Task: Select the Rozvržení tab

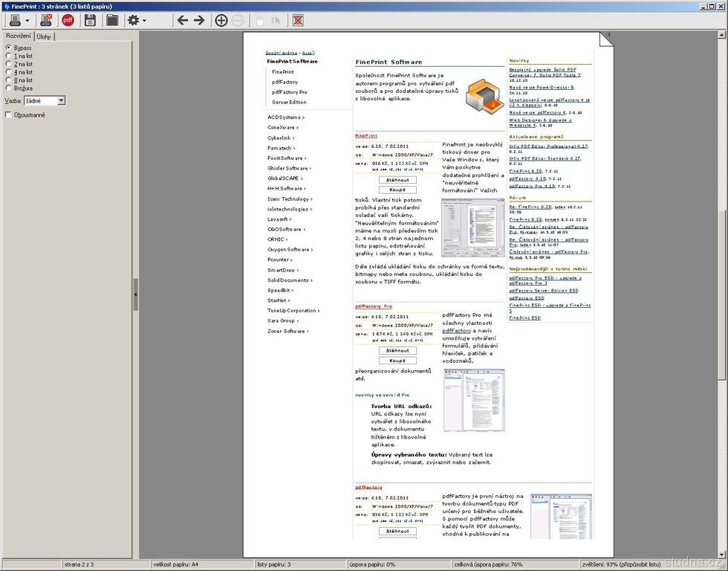Action: click(18, 36)
